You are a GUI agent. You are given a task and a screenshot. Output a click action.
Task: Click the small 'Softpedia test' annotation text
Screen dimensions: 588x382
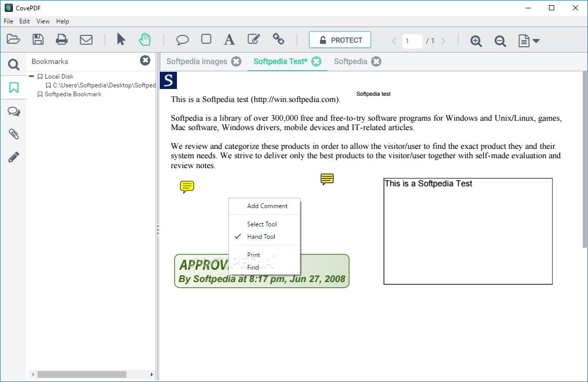[373, 94]
